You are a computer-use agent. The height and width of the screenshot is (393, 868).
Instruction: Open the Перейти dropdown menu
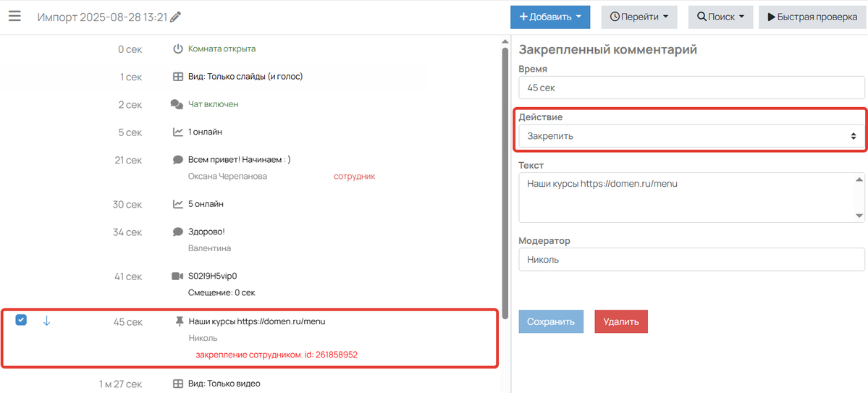[639, 17]
